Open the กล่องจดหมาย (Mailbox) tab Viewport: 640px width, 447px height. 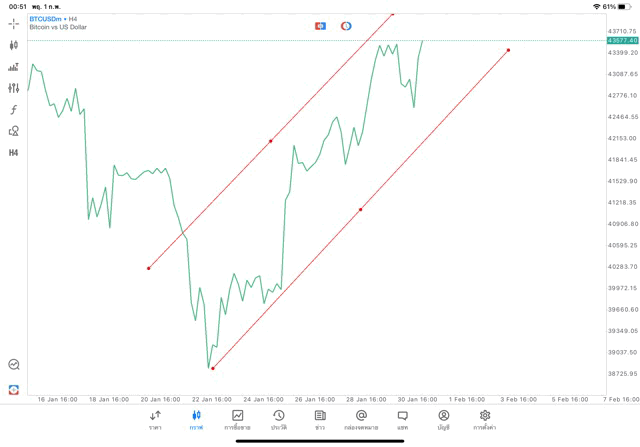361,419
